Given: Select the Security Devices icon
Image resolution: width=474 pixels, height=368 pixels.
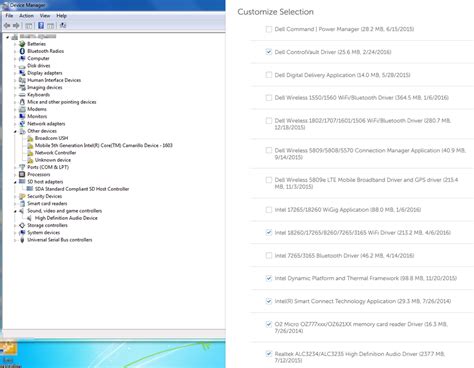Looking at the screenshot, I should (22, 196).
